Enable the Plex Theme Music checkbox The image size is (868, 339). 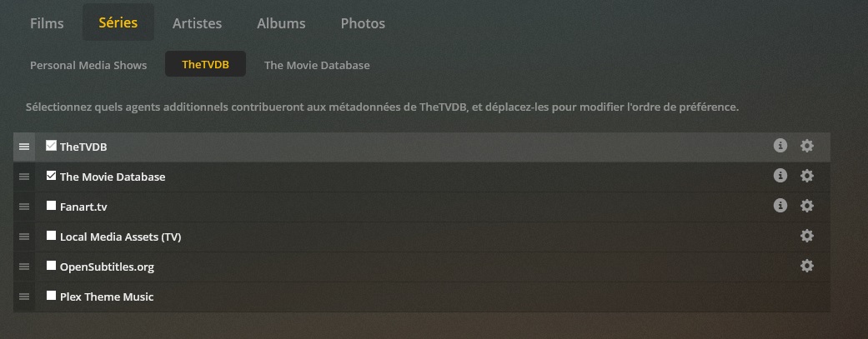pyautogui.click(x=51, y=295)
